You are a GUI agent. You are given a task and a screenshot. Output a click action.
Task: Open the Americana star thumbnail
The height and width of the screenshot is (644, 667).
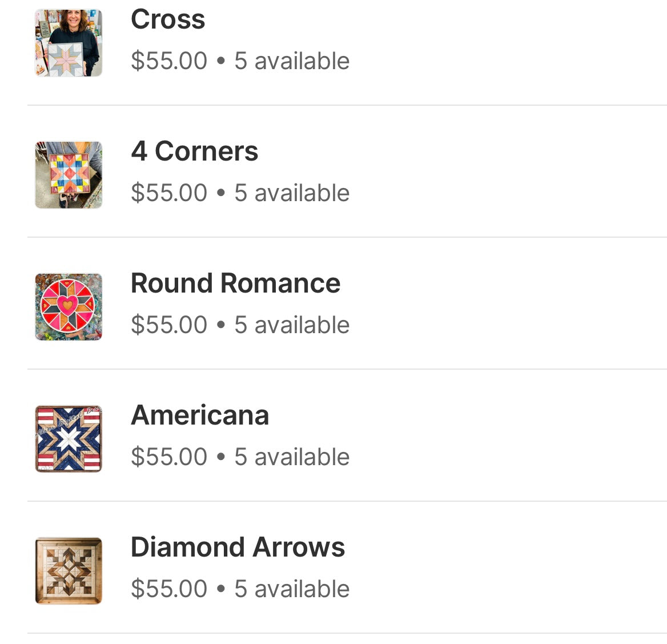tap(69, 439)
